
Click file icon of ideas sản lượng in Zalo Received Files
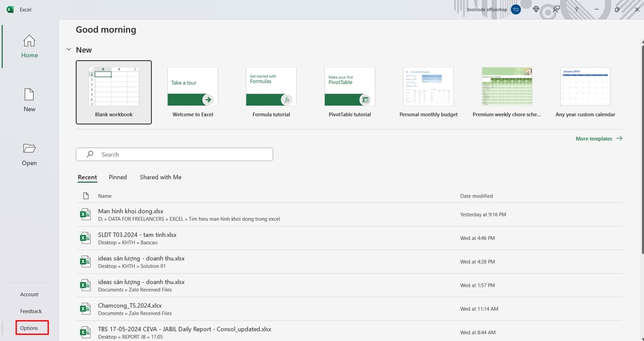[x=86, y=285]
